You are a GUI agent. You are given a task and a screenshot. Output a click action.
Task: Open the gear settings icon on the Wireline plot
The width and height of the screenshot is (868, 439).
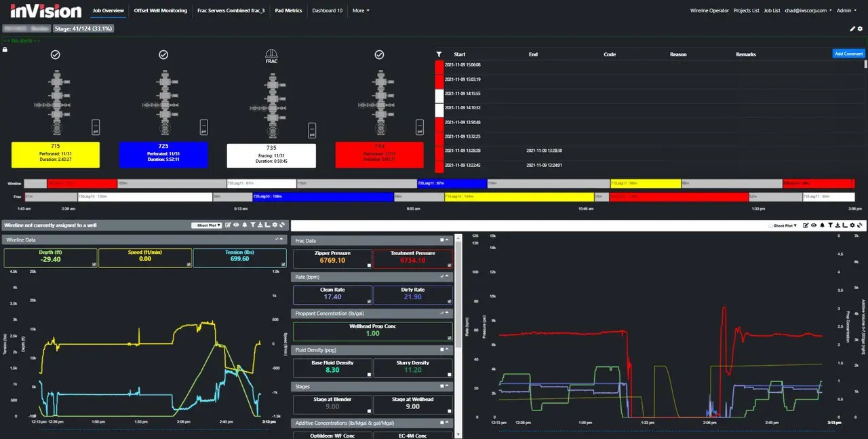(x=275, y=225)
